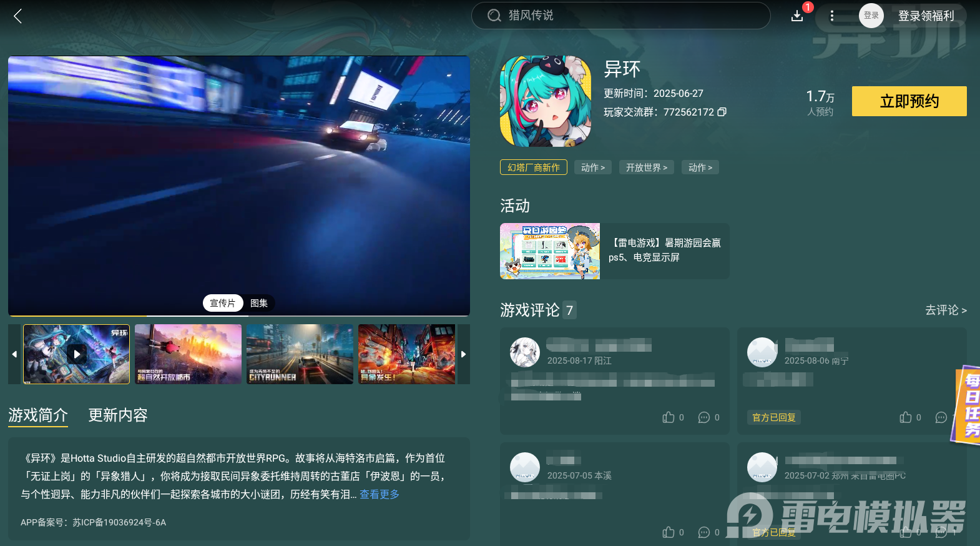This screenshot has height=546, width=980.
Task: Click the avatar of the 2025-07-05 本溪 reviewer
Action: pyautogui.click(x=525, y=467)
